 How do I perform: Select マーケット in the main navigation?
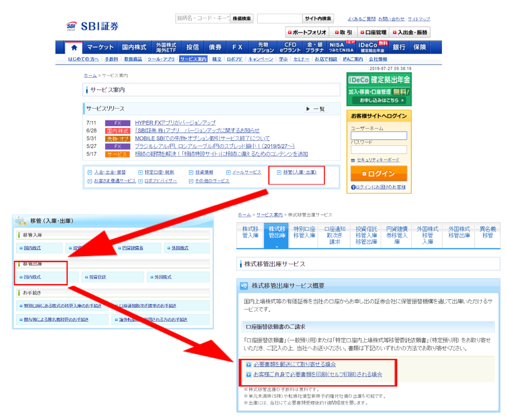[100, 47]
